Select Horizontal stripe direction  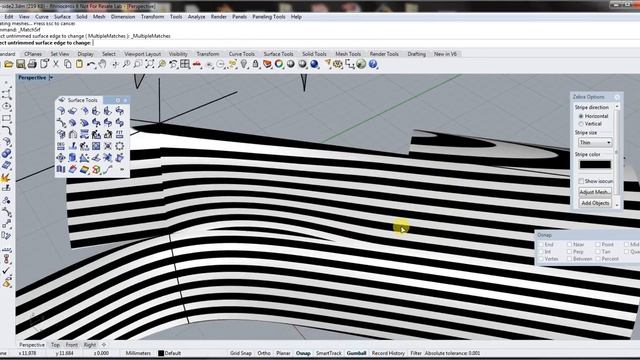tap(581, 116)
